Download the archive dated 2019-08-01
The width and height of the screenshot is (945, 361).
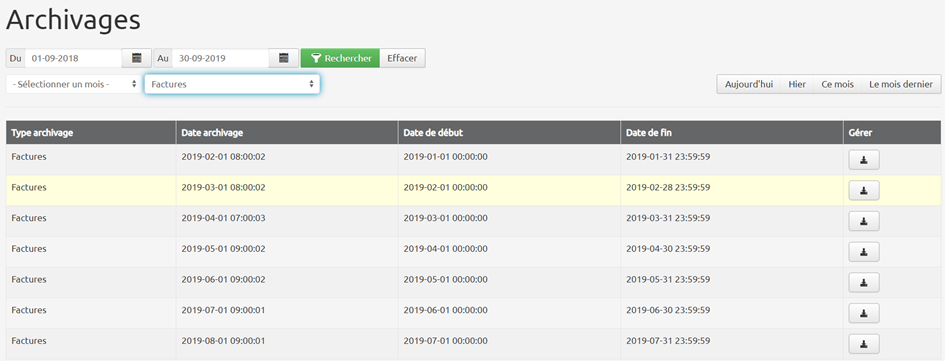click(864, 344)
